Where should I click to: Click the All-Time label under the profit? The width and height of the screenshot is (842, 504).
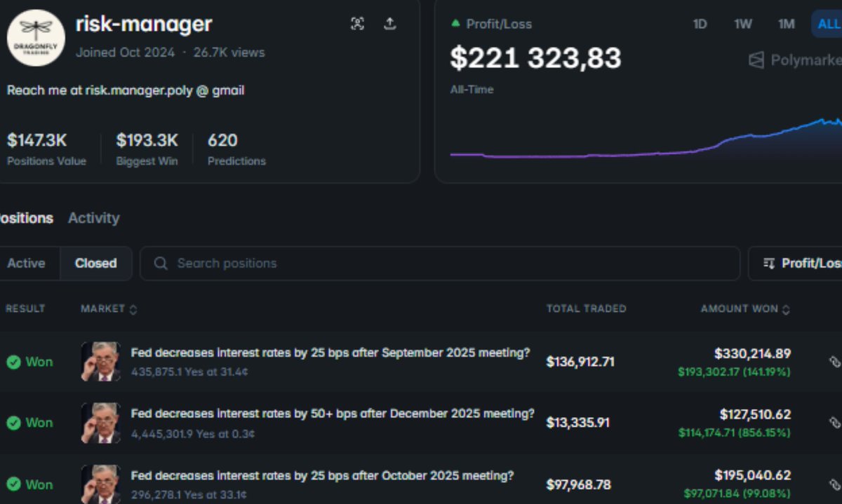(x=472, y=90)
